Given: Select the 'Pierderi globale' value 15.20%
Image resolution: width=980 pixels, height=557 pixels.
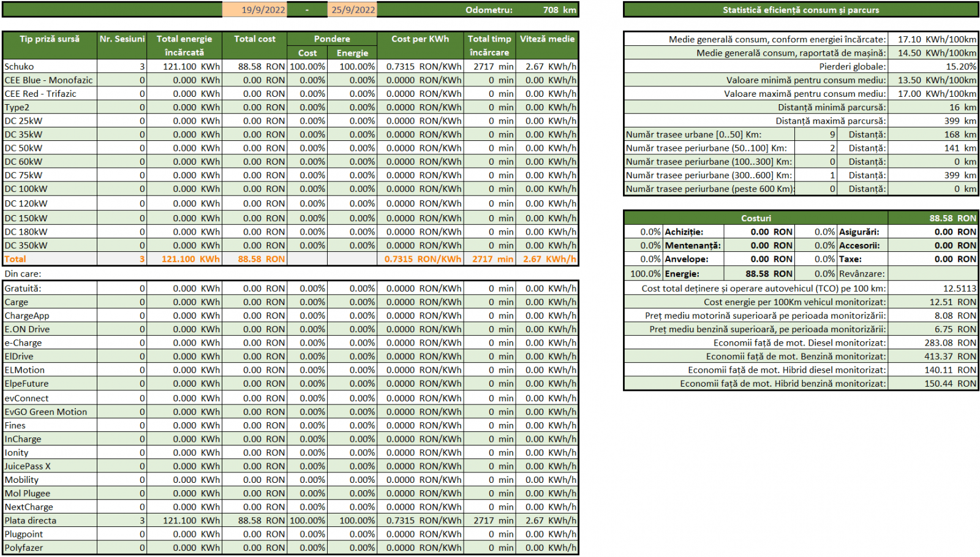Looking at the screenshot, I should point(933,66).
